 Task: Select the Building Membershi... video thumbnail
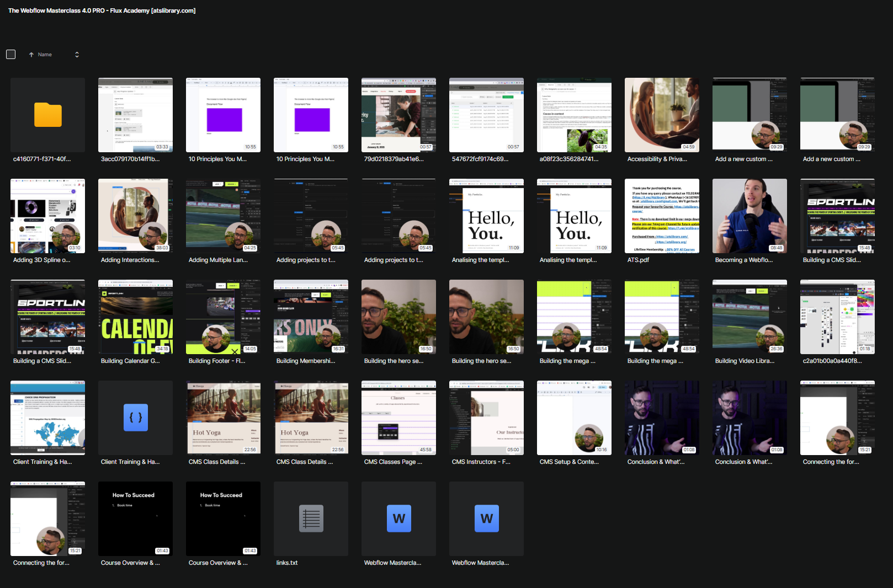pyautogui.click(x=311, y=317)
